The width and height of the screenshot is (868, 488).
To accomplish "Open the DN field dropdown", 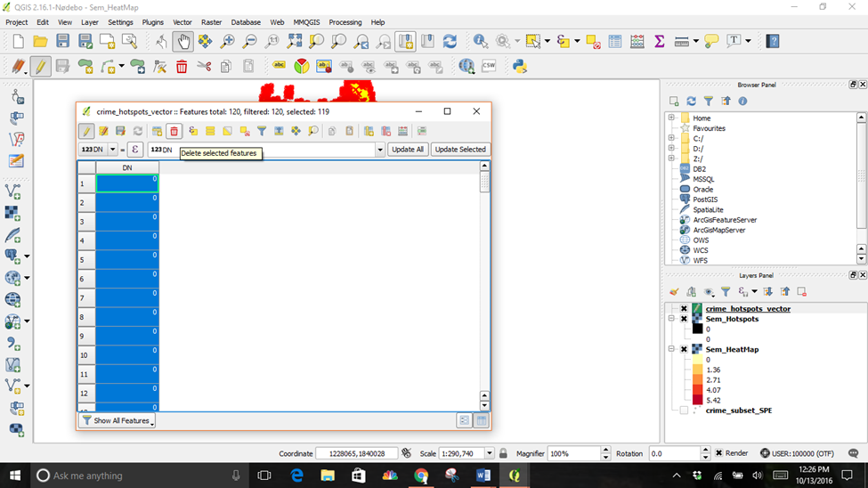I will click(112, 150).
